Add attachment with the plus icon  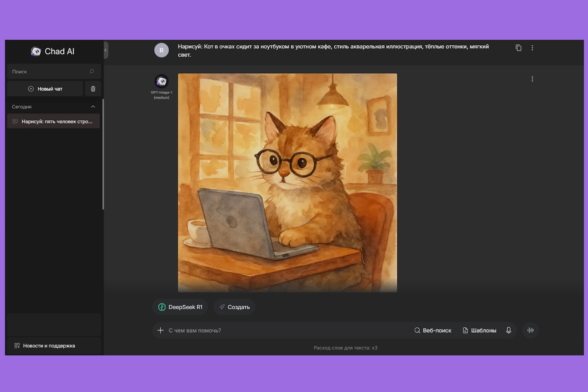[x=160, y=331]
